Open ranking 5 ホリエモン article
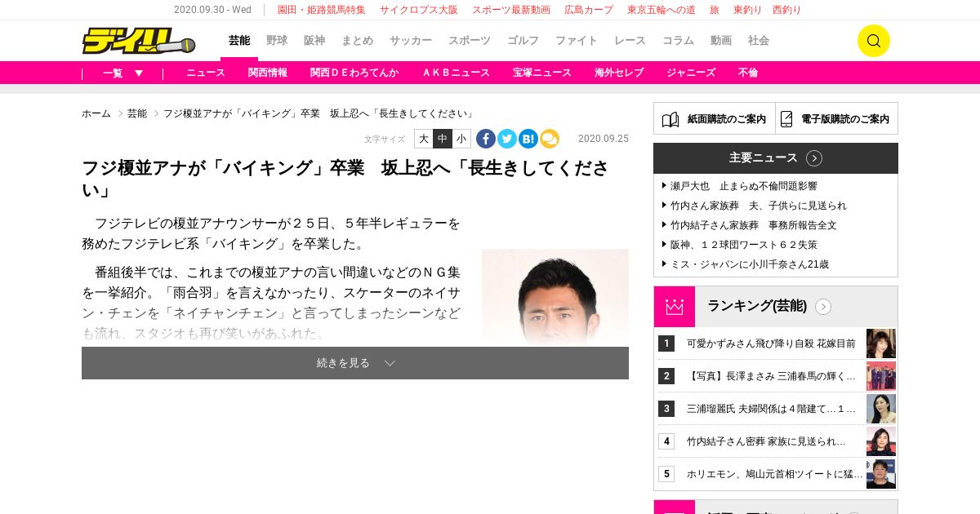980x514 pixels. [x=774, y=474]
